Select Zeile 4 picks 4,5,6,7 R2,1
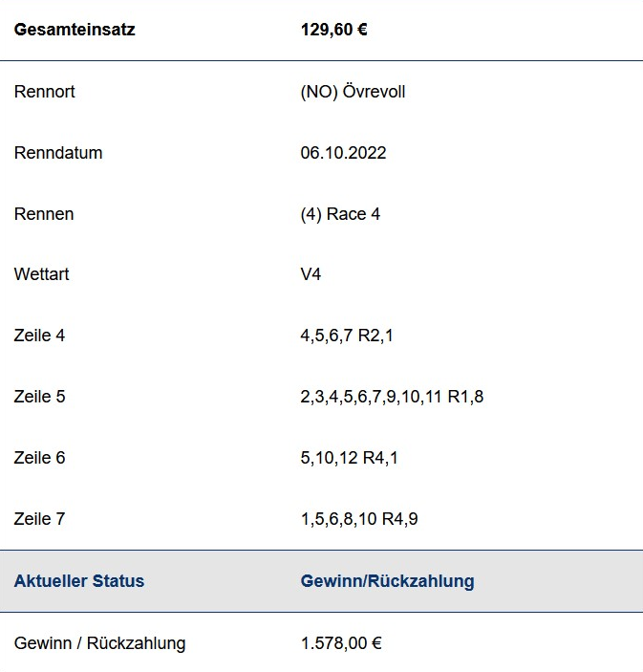 [x=347, y=336]
